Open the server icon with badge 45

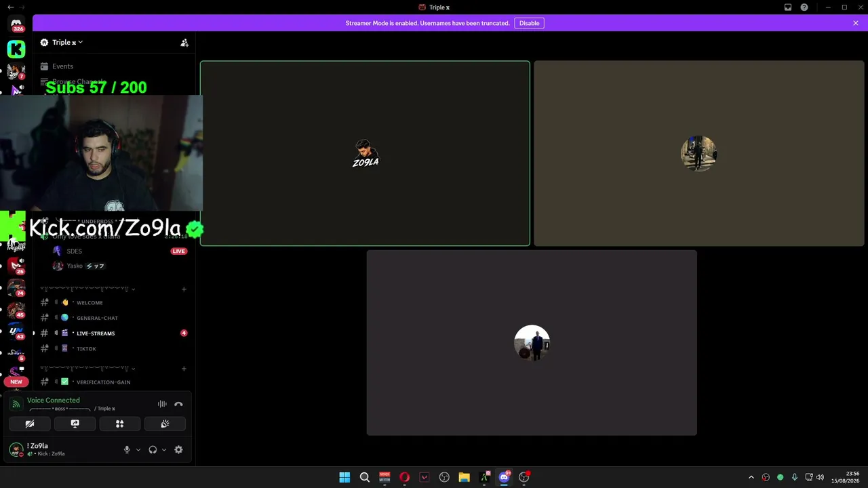[16, 309]
